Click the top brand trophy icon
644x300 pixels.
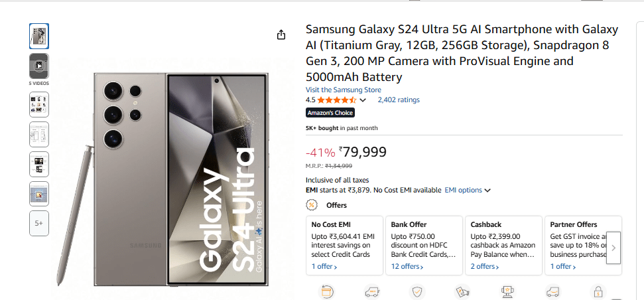point(507,291)
